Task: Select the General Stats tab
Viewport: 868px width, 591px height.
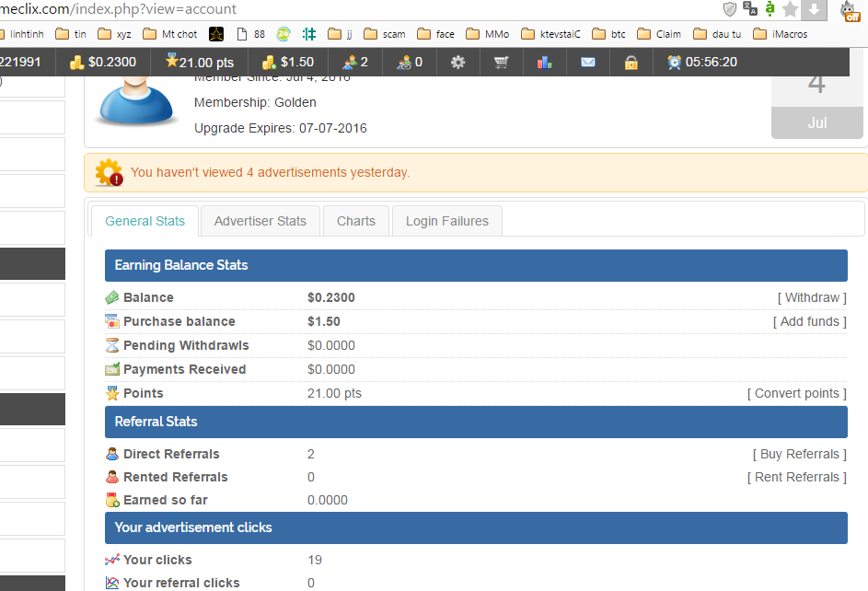Action: tap(145, 221)
